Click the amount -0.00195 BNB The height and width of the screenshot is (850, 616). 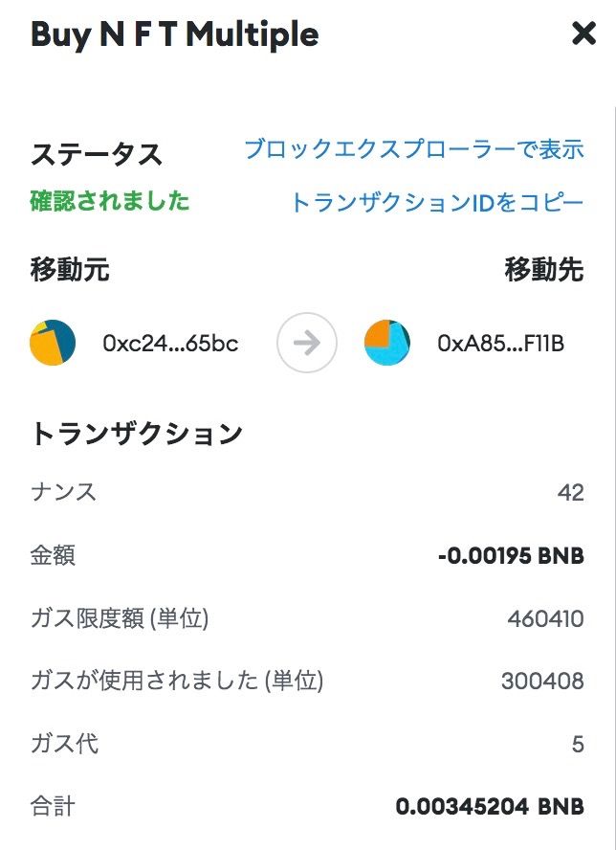point(510,556)
